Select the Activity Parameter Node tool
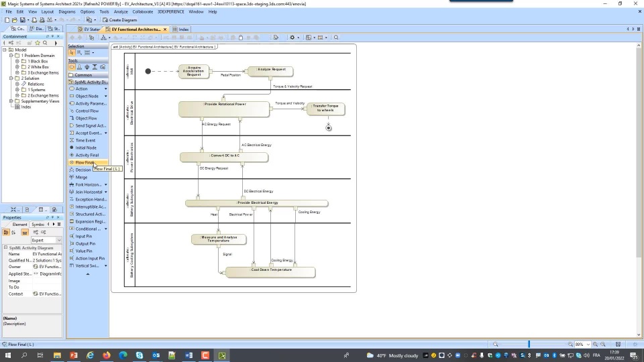This screenshot has width=644, height=362. (x=88, y=103)
